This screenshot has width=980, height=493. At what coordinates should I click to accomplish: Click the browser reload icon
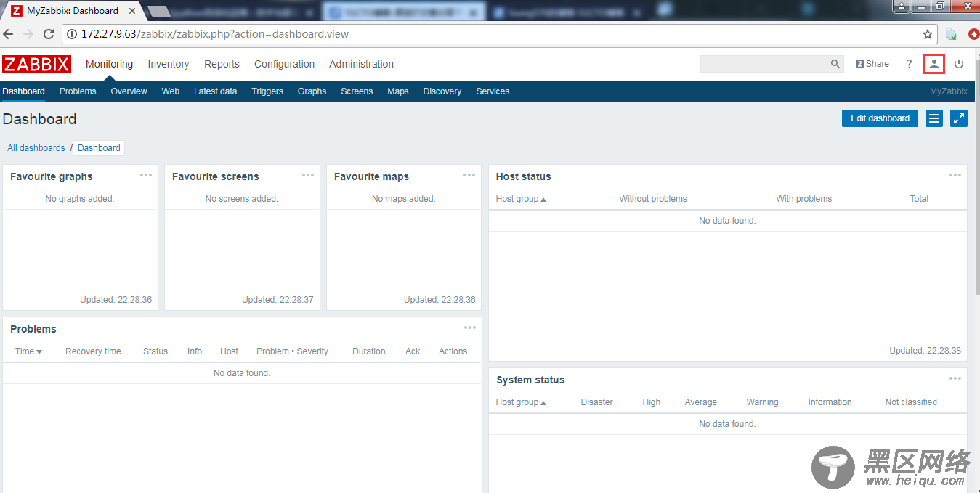point(49,34)
